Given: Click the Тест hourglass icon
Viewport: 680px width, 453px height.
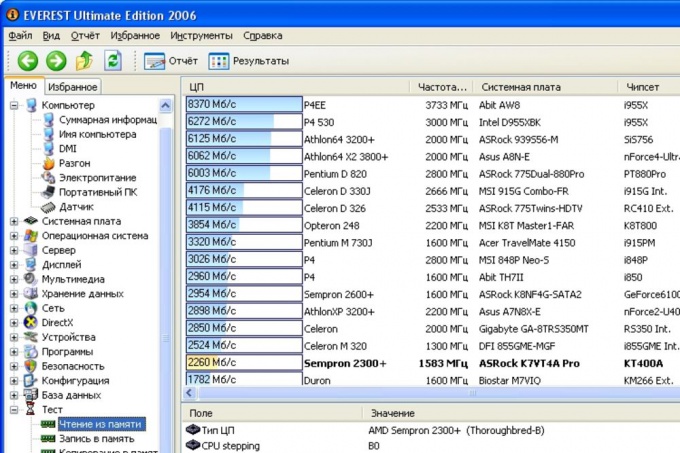Looking at the screenshot, I should click(31, 409).
